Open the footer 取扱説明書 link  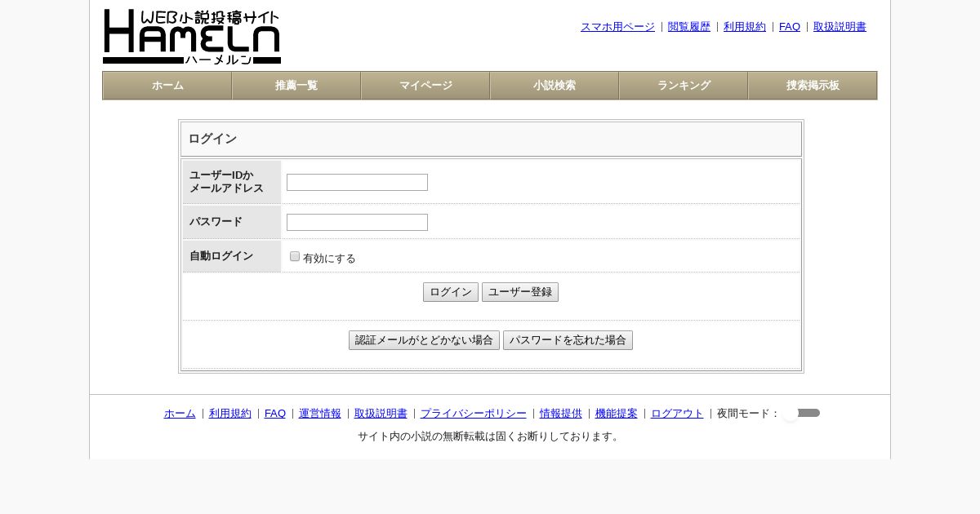(x=381, y=414)
